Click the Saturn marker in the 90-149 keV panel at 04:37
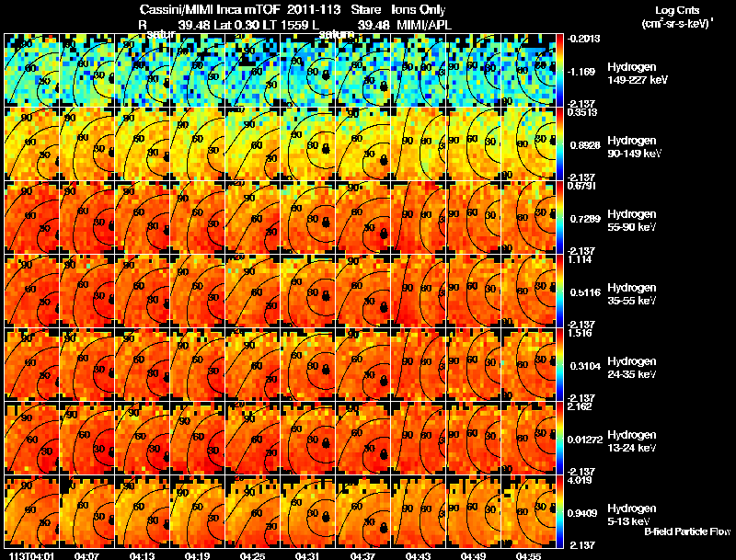 [x=384, y=159]
